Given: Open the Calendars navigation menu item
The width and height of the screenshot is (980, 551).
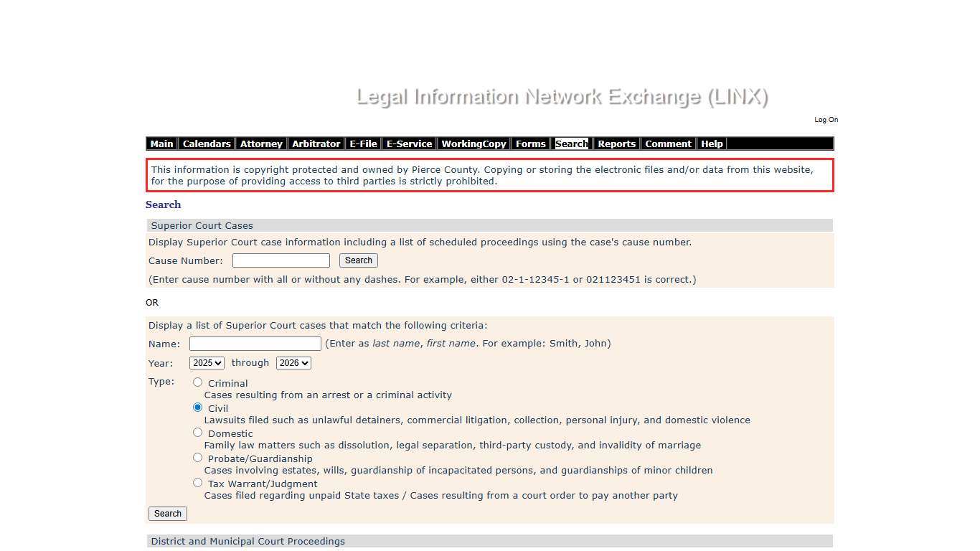Looking at the screenshot, I should [206, 143].
